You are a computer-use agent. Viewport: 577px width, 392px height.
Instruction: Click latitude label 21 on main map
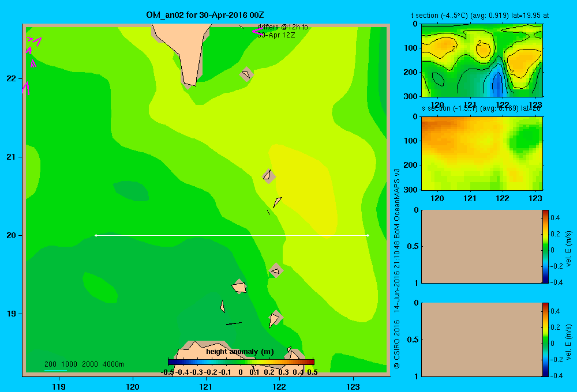click(x=12, y=157)
